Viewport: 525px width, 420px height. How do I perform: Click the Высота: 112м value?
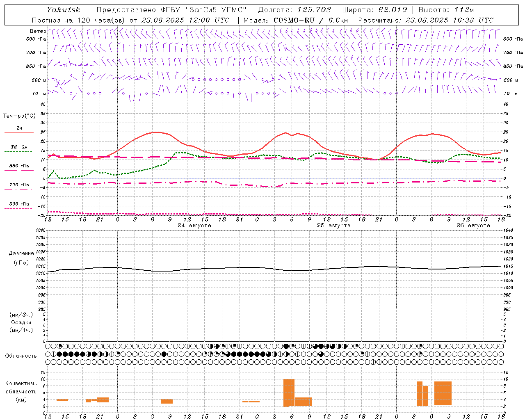point(446,10)
